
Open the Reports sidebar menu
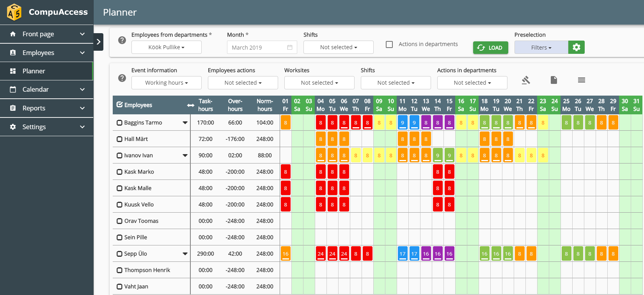(x=47, y=108)
